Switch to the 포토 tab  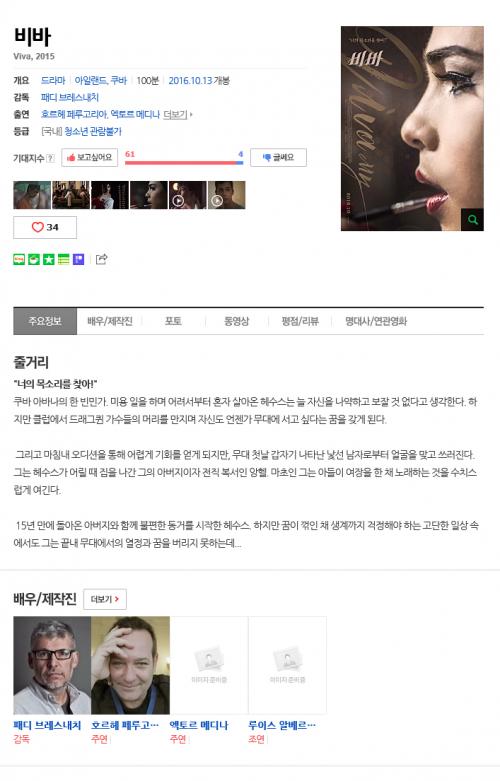(173, 321)
